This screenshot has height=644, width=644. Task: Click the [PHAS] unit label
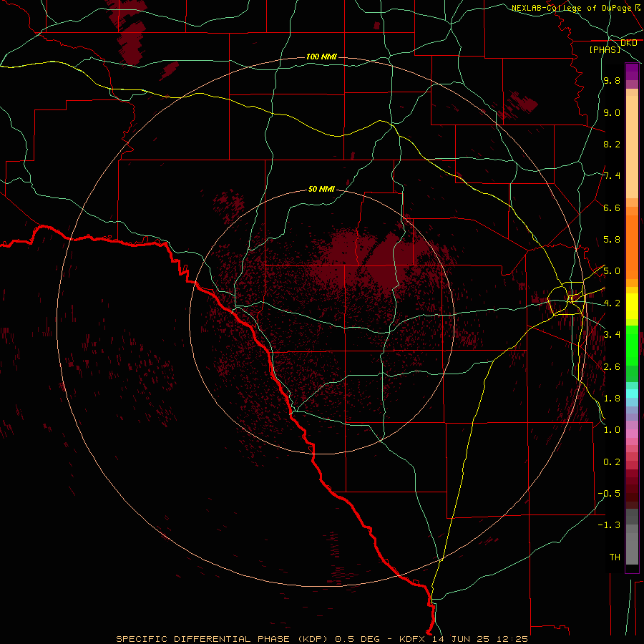point(605,49)
